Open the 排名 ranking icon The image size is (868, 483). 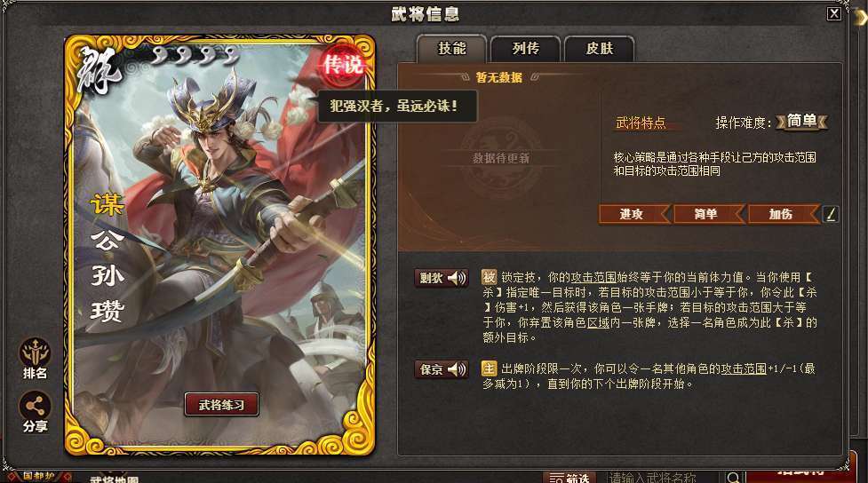(36, 359)
